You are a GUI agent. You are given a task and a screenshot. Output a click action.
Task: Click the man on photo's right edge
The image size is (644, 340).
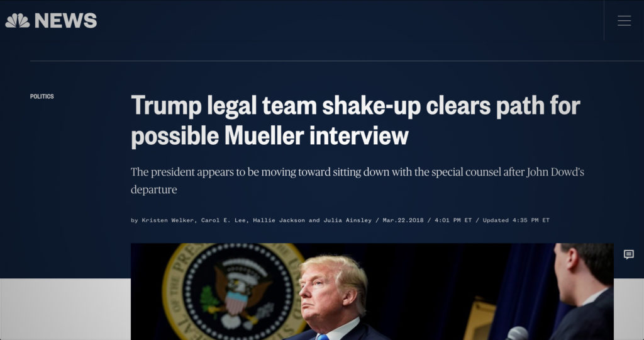tap(582, 292)
